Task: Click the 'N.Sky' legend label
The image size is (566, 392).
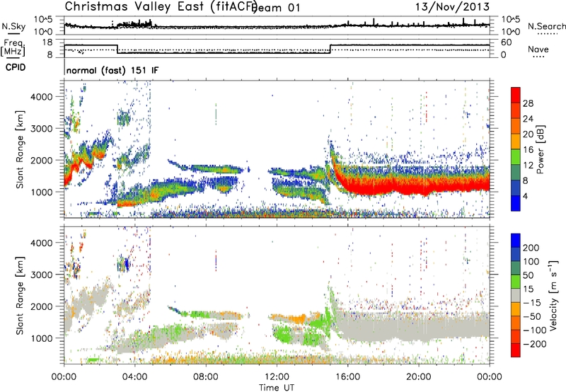Action: click(x=13, y=27)
